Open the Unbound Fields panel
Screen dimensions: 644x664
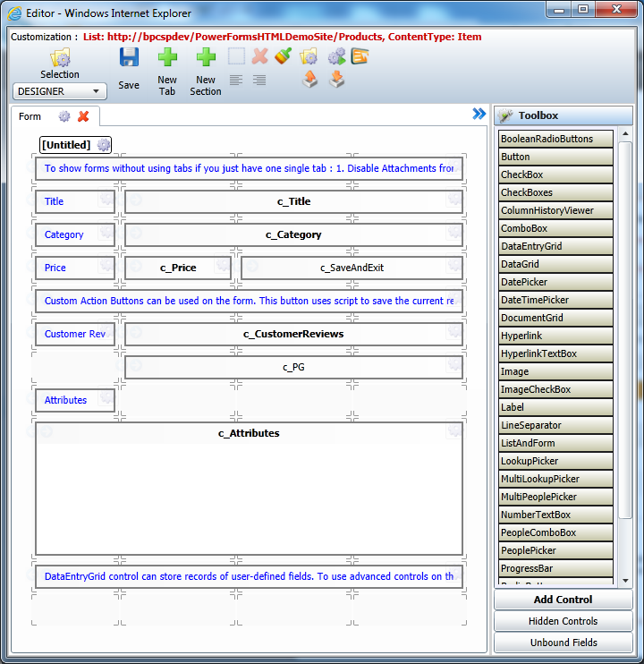coord(563,643)
